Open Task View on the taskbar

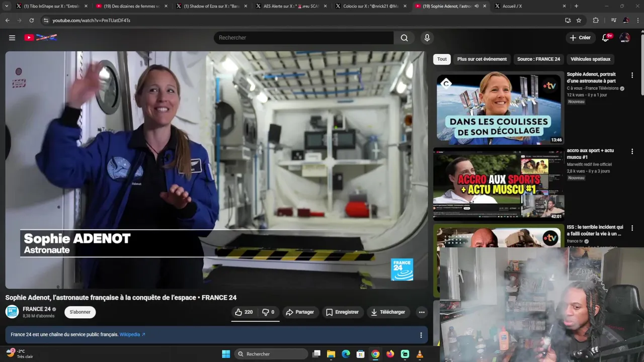[316, 354]
